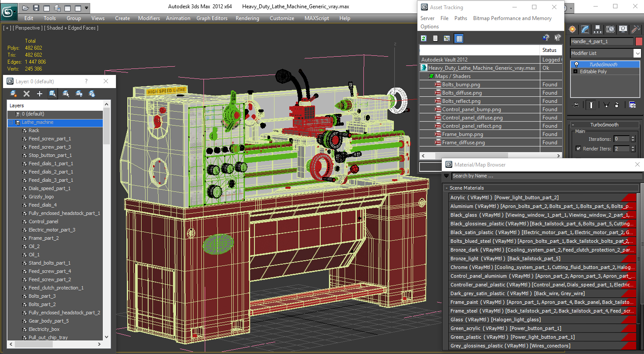This screenshot has width=644, height=354.
Task: Click the list view icon in Asset Tracking
Action: (435, 38)
